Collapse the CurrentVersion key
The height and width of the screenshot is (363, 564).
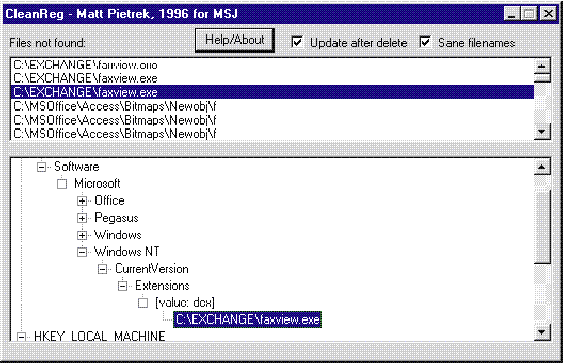pyautogui.click(x=103, y=269)
